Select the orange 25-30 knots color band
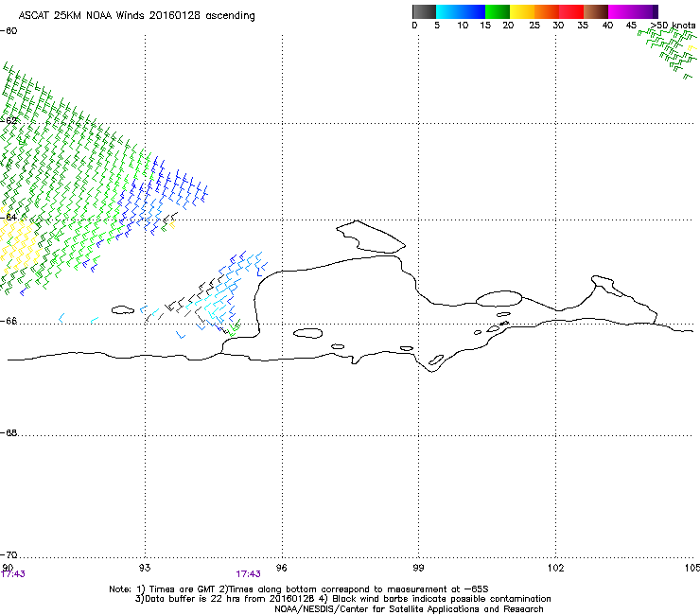 (x=547, y=11)
